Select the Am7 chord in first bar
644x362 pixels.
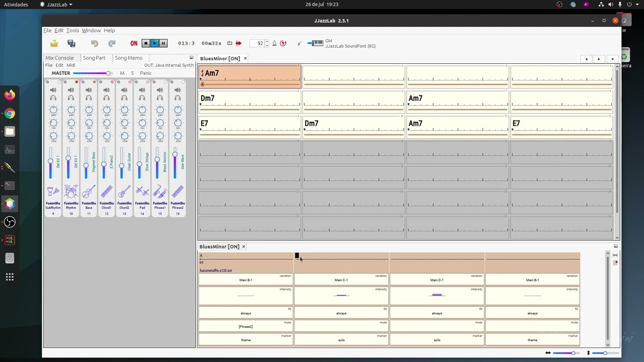coord(212,73)
